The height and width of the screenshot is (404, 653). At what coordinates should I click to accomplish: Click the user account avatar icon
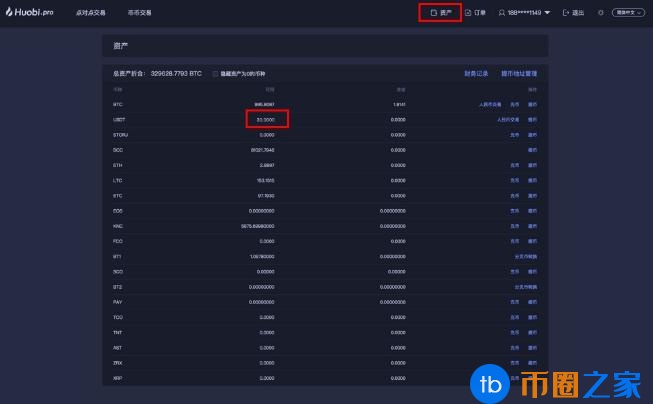point(501,13)
